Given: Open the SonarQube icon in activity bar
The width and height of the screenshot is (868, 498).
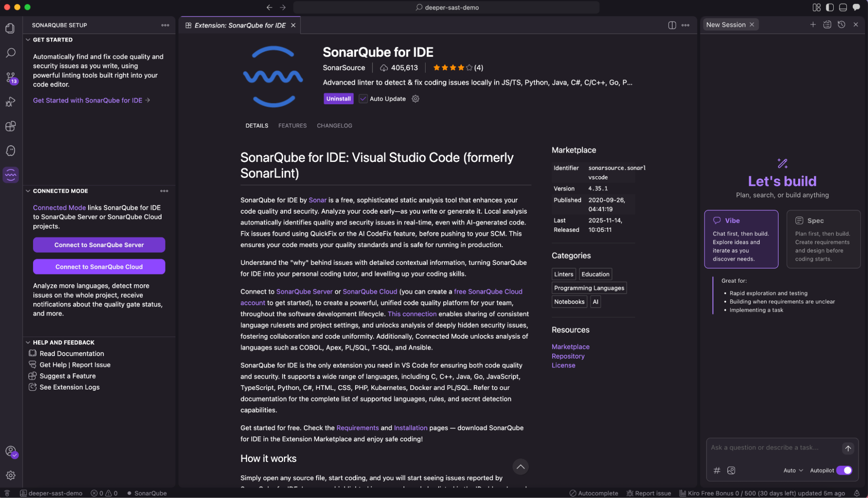Looking at the screenshot, I should [x=11, y=175].
